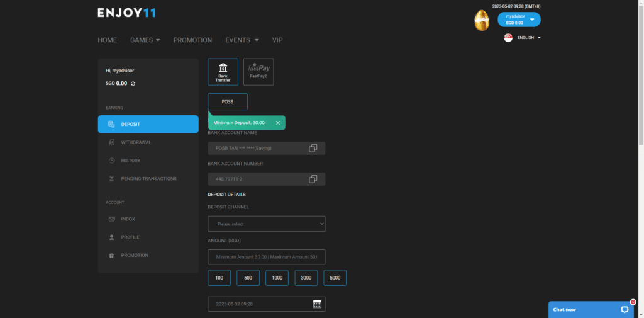Click the bank account name field
This screenshot has height=318, width=644.
pos(267,148)
